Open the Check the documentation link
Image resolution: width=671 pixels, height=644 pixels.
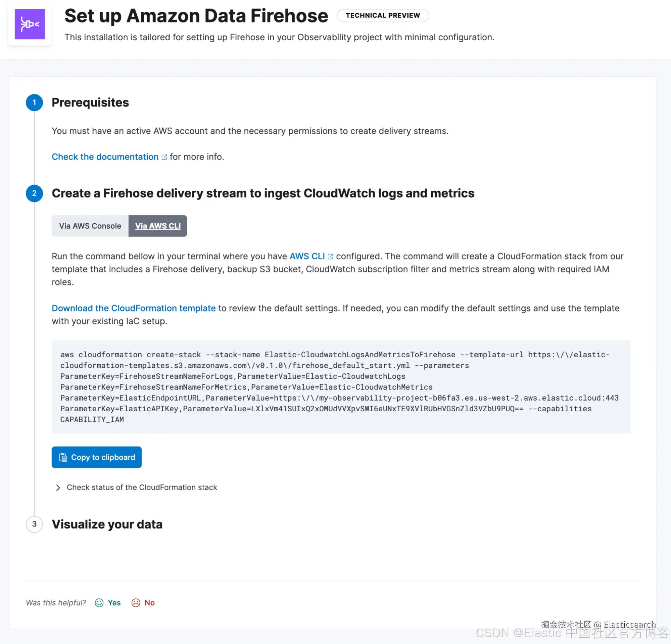(105, 157)
